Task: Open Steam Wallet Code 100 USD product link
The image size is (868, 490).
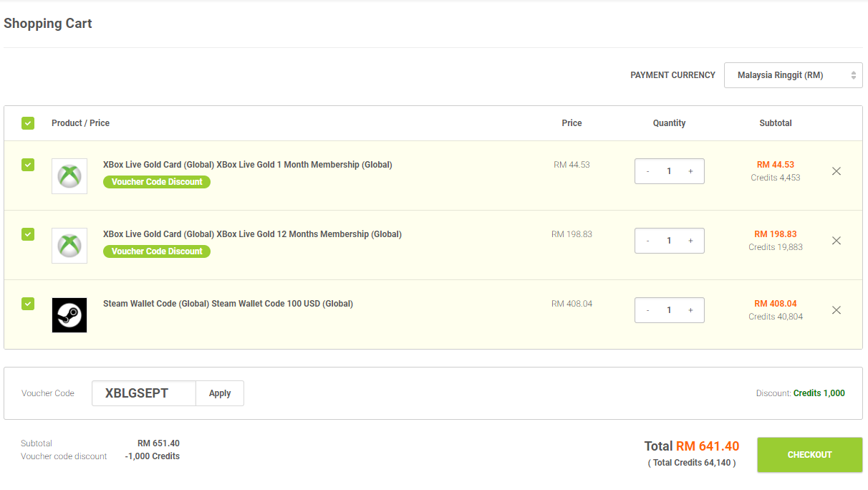Action: pos(228,304)
